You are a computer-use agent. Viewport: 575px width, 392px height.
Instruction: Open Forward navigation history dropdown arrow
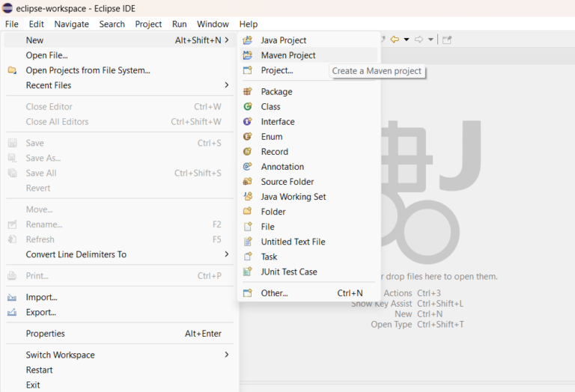point(431,40)
